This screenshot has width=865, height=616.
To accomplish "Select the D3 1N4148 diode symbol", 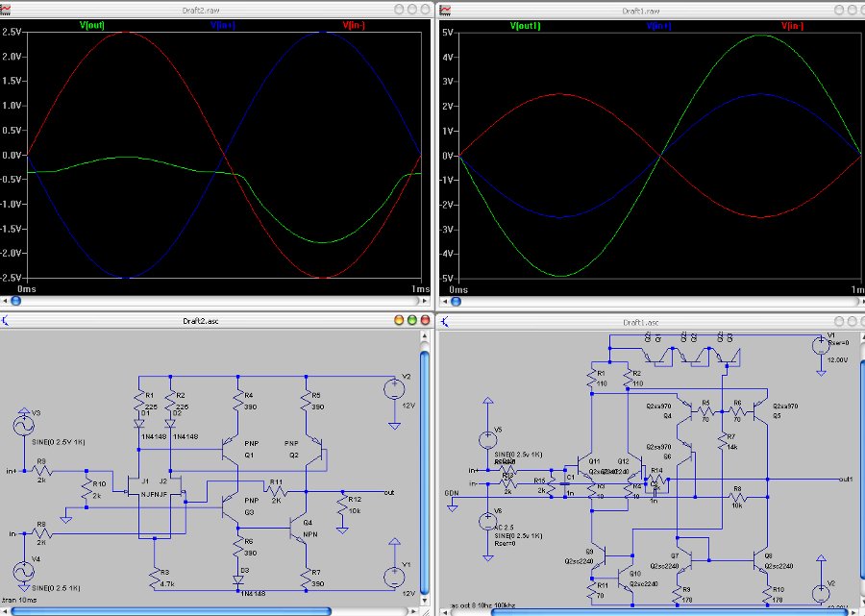I will pyautogui.click(x=238, y=580).
